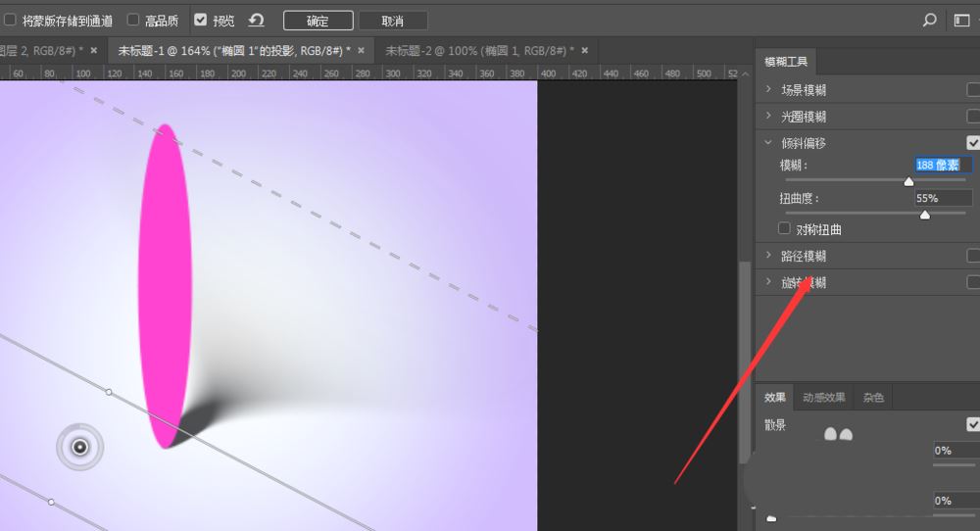Click the scroll up arrow beside ruler
The image size is (980, 531).
tap(745, 73)
